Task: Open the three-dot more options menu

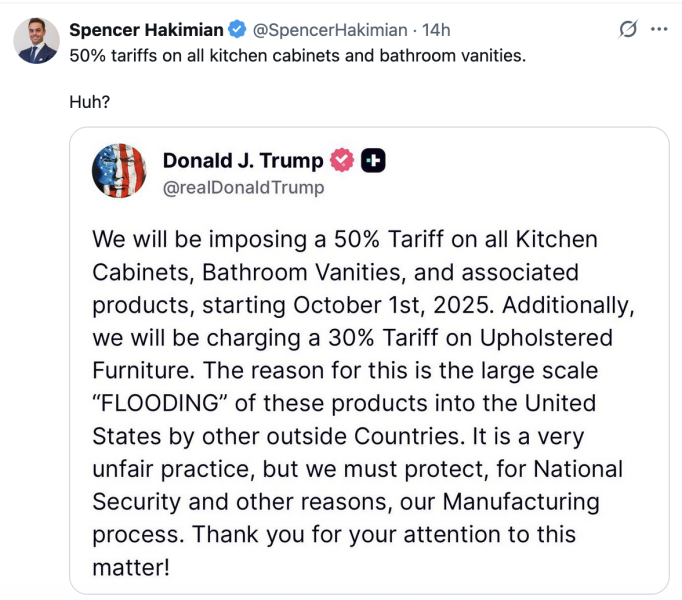Action: pyautogui.click(x=658, y=30)
